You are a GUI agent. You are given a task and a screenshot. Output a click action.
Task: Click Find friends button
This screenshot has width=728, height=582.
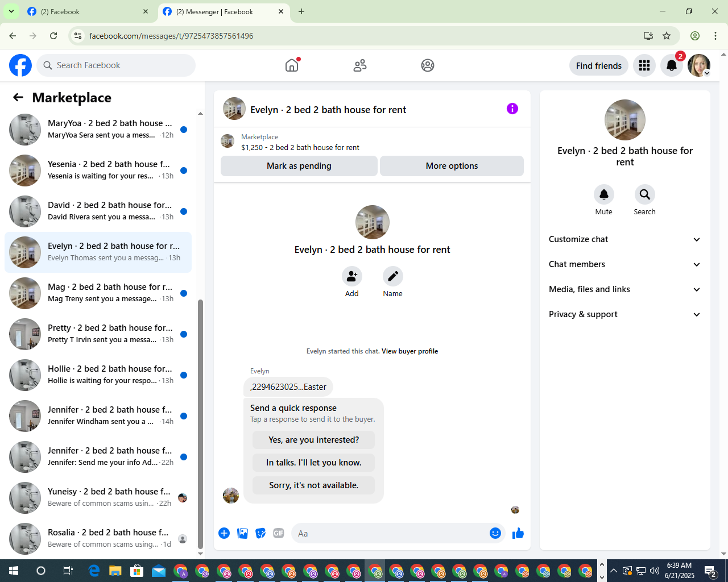599,65
